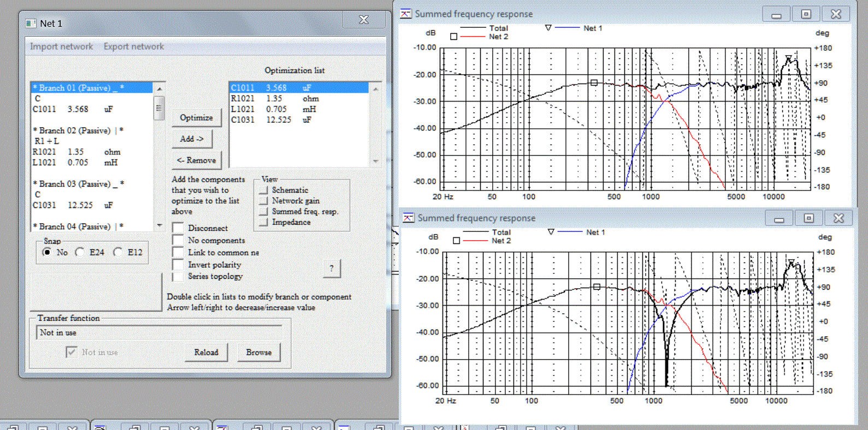868x430 pixels.
Task: Select C1031 12.525 uF in Optimization list
Action: click(x=299, y=120)
